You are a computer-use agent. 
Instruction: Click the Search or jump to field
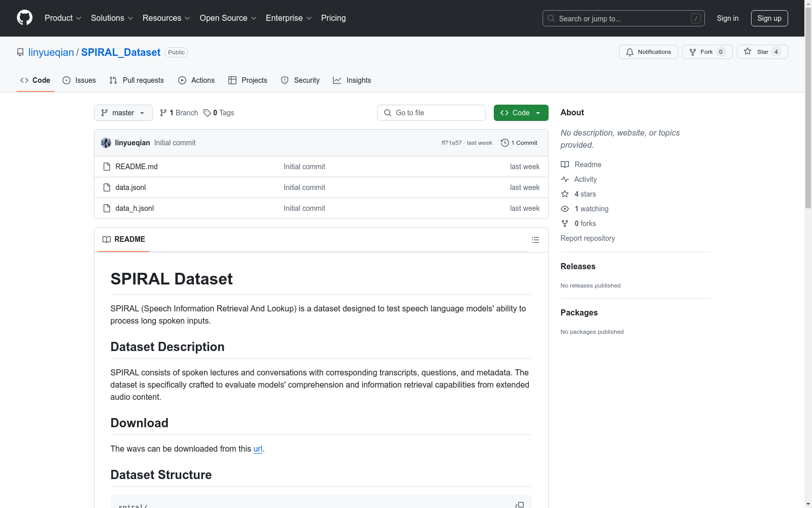tap(623, 18)
